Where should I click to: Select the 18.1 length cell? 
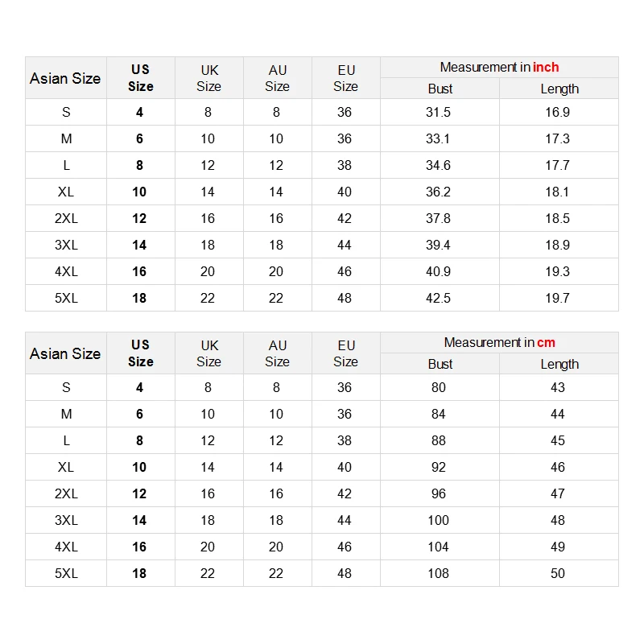(x=557, y=192)
